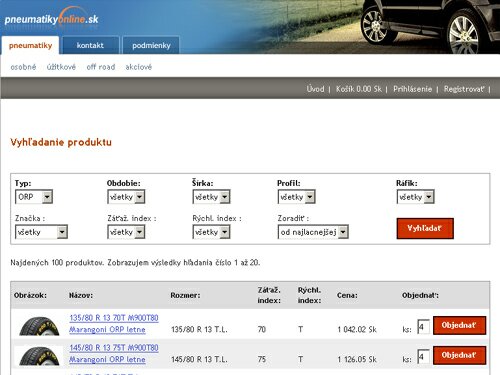Image resolution: width=500 pixels, height=375 pixels.
Task: Select the off road category
Action: coord(101,67)
